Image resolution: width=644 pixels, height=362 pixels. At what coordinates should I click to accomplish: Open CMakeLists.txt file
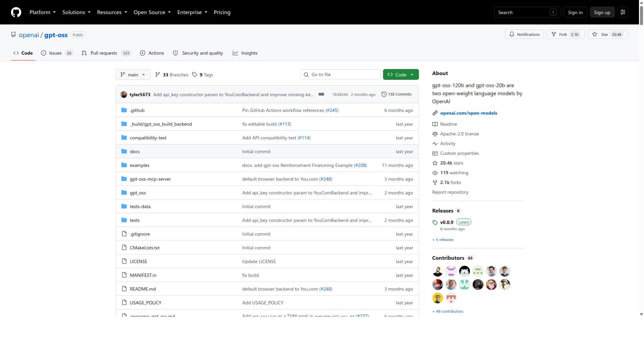point(145,248)
